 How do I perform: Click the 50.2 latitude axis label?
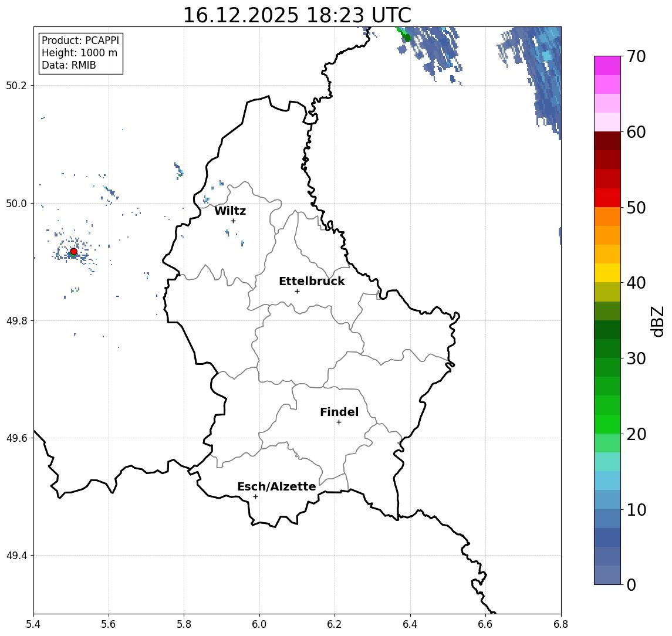coord(16,85)
